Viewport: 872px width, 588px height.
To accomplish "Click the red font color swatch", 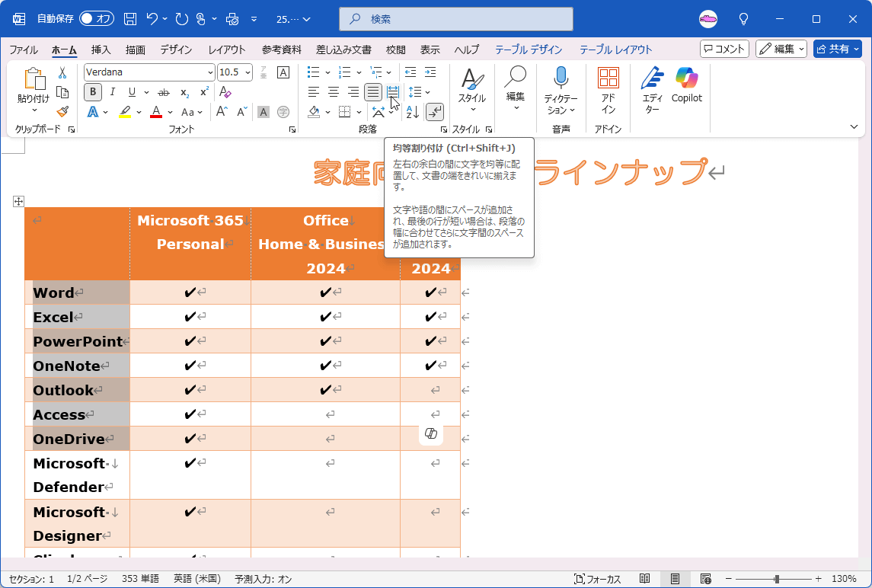I will point(156,112).
